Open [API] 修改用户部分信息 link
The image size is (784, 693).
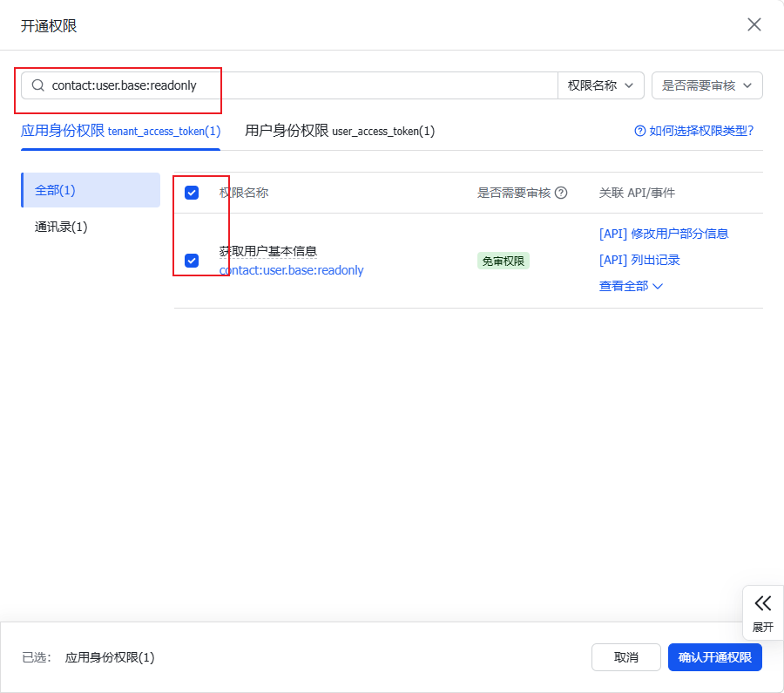pyautogui.click(x=664, y=234)
